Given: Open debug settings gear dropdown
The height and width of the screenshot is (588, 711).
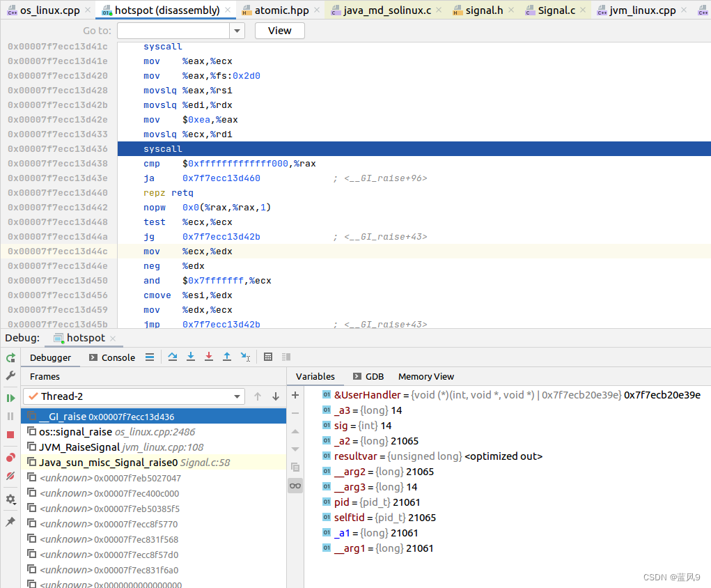Looking at the screenshot, I should coord(10,500).
